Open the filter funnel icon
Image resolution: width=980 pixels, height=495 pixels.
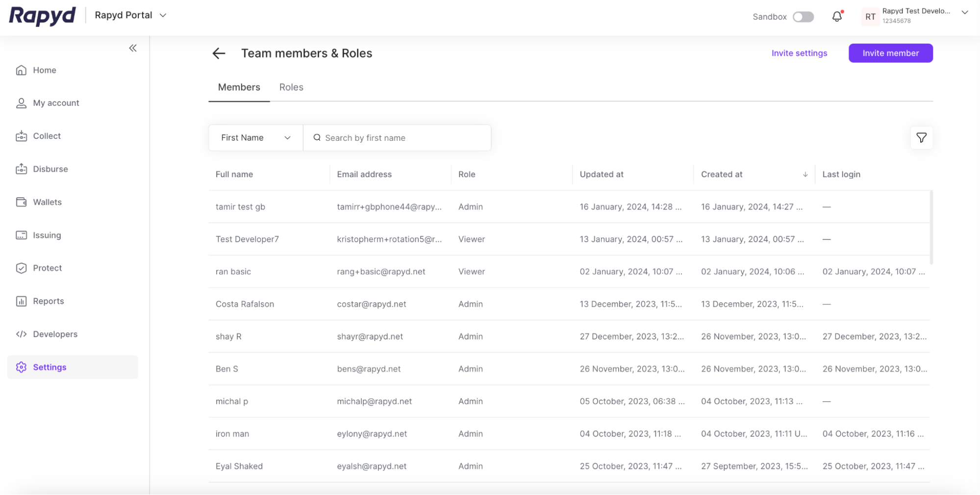pos(921,138)
